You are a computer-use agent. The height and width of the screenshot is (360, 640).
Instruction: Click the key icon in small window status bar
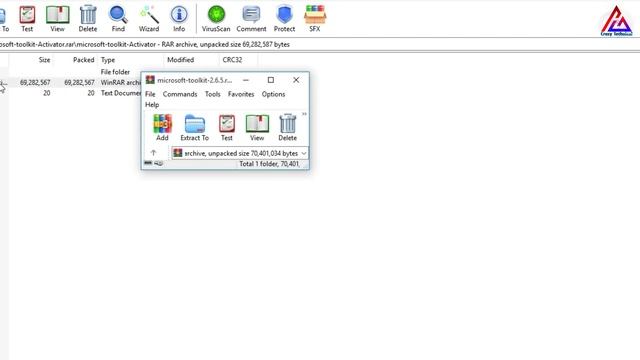pyautogui.click(x=158, y=163)
